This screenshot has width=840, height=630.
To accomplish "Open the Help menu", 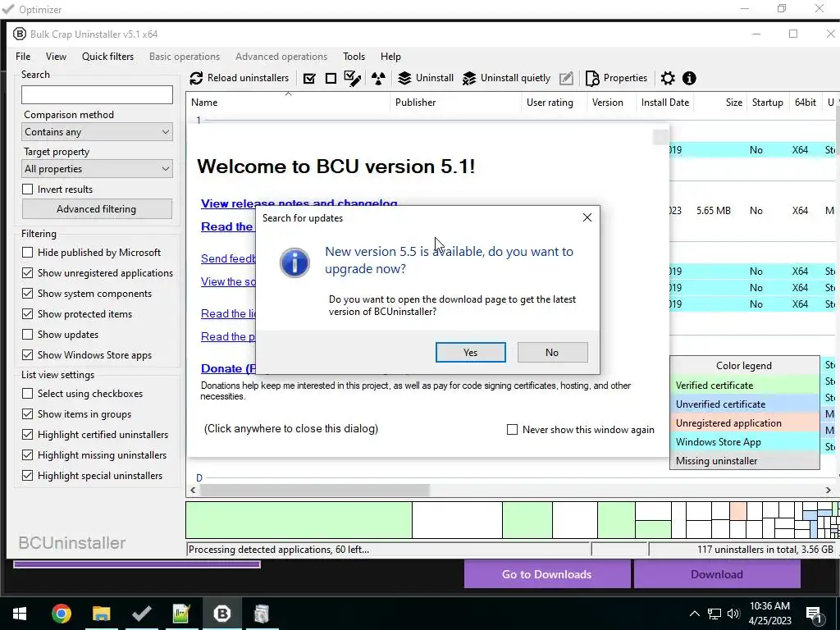I will [x=390, y=57].
